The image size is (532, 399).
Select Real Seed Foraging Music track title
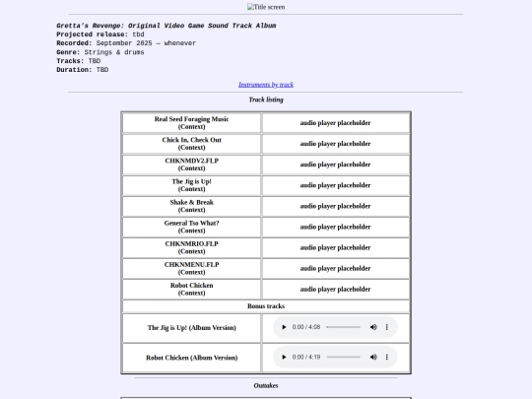tap(192, 119)
